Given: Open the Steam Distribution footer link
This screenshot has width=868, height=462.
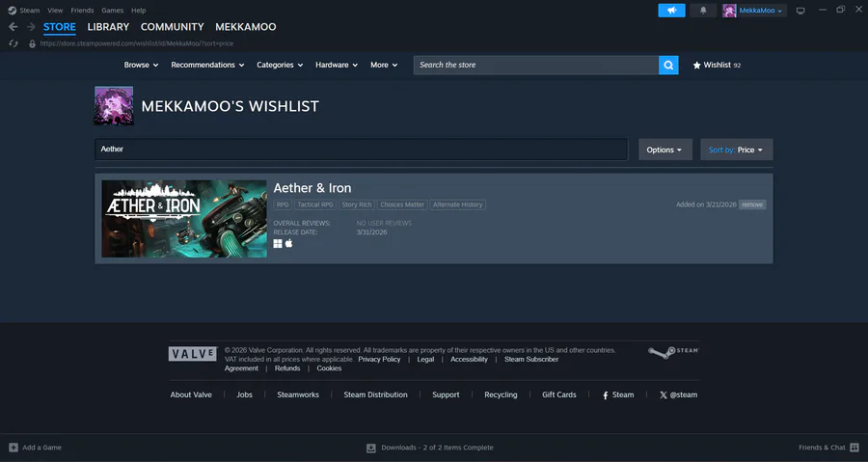Looking at the screenshot, I should (x=375, y=395).
